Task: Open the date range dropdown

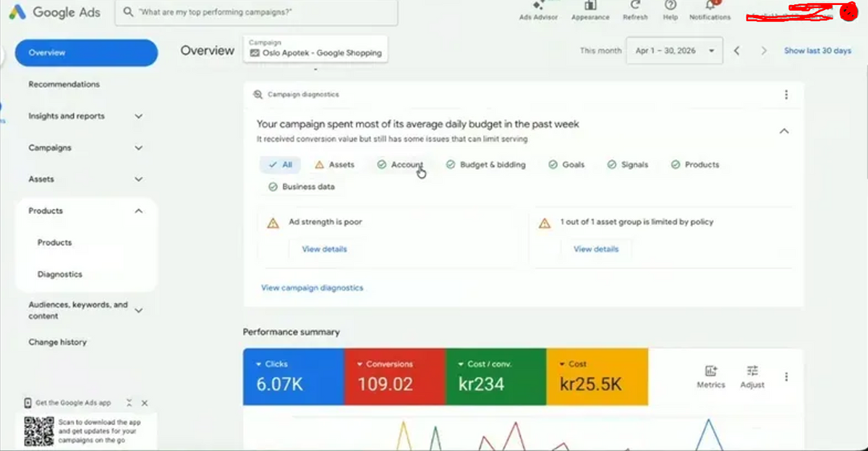Action: coord(675,51)
